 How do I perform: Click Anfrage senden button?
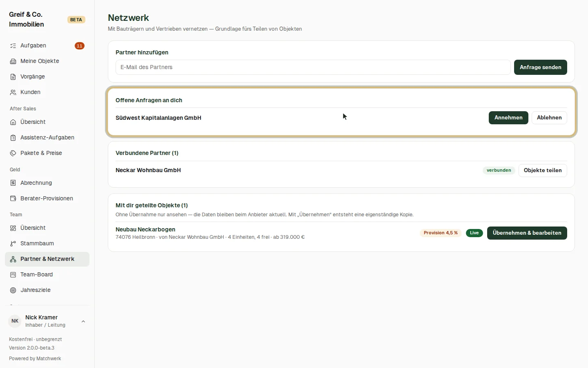[x=540, y=67]
